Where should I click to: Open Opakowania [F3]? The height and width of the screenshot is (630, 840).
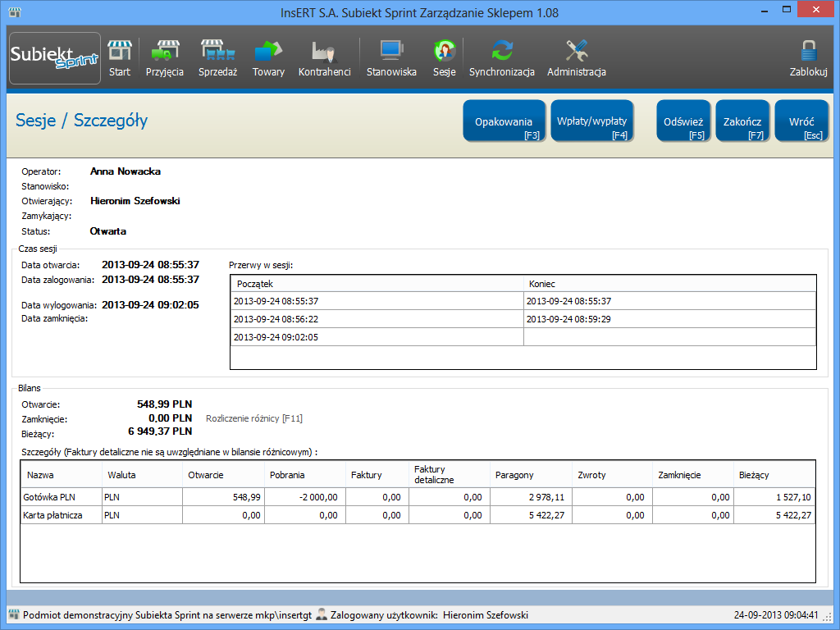[x=504, y=121]
